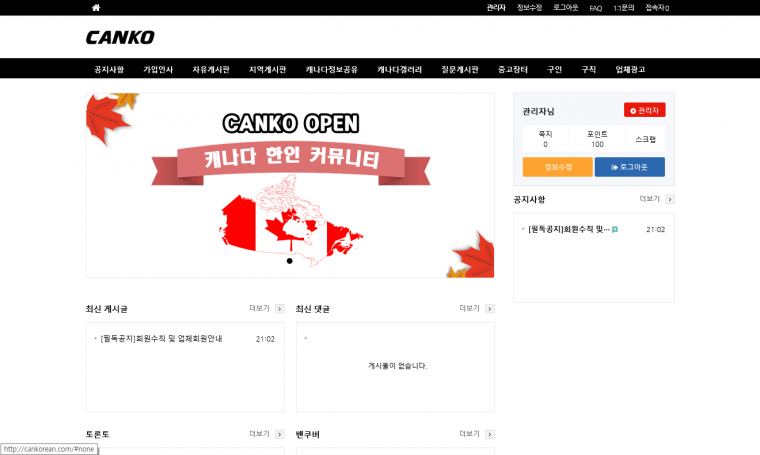Click the 최신 게시글 heading
Viewport: 760px width, 455px height.
pyautogui.click(x=107, y=309)
